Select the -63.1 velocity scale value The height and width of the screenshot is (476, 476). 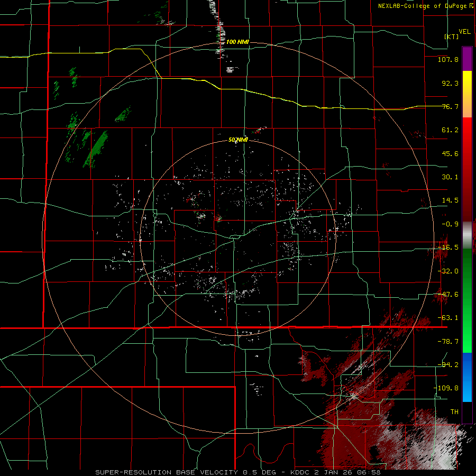click(x=448, y=318)
